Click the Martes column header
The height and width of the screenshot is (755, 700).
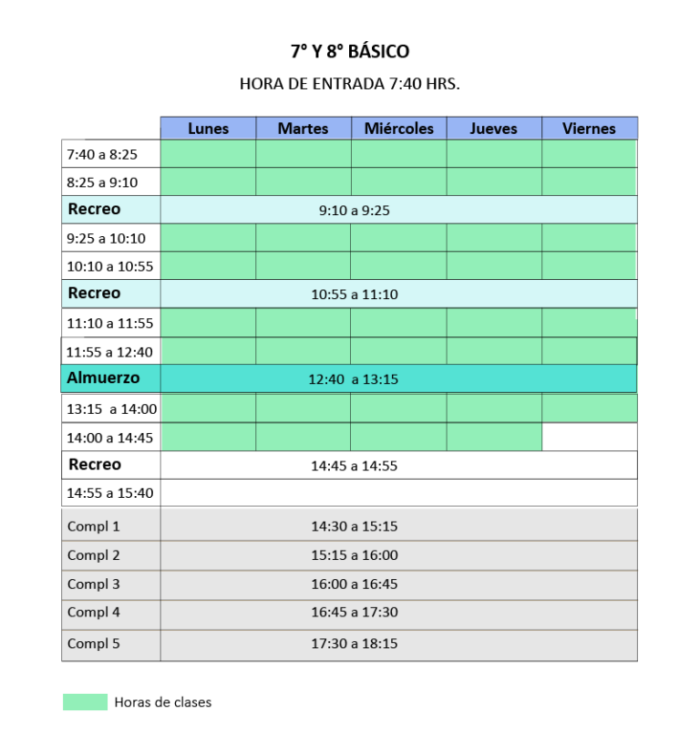coord(304,128)
